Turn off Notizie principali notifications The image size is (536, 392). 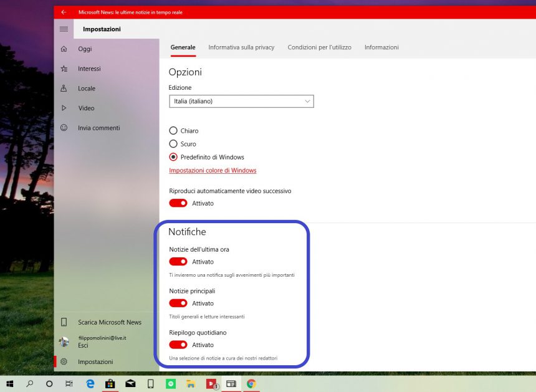(178, 303)
